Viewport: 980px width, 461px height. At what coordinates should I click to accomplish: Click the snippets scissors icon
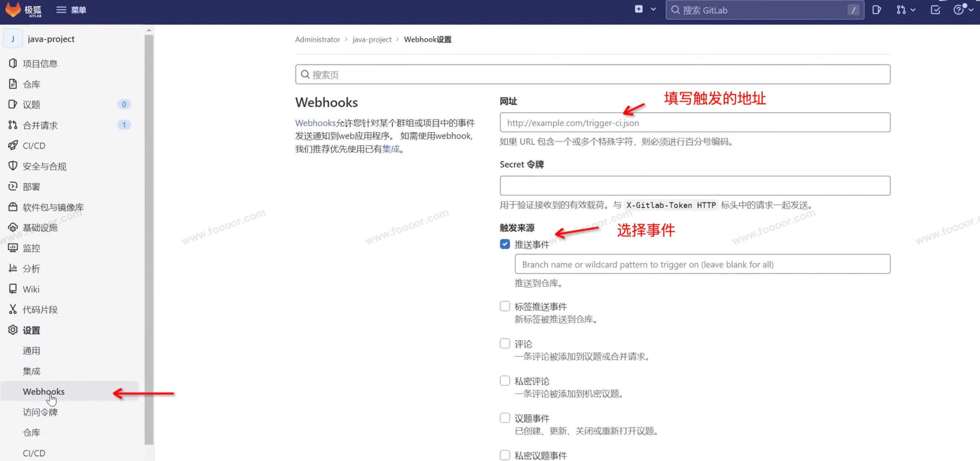point(12,309)
